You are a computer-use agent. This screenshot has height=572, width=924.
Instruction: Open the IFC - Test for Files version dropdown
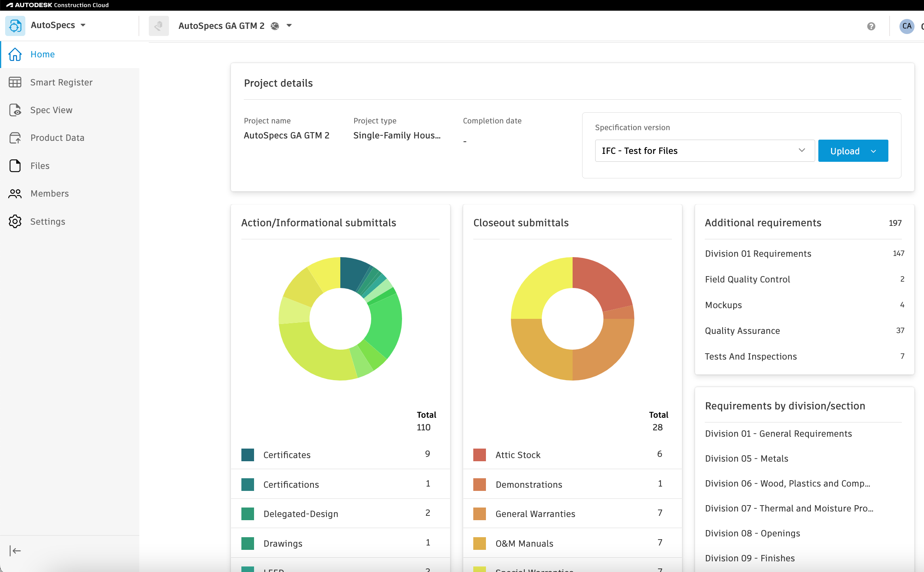pos(705,151)
